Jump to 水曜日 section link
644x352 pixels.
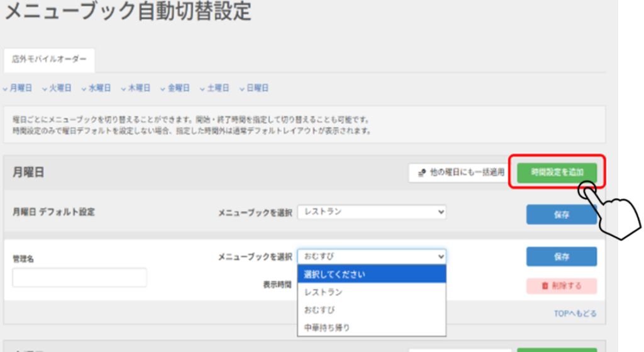[100, 89]
